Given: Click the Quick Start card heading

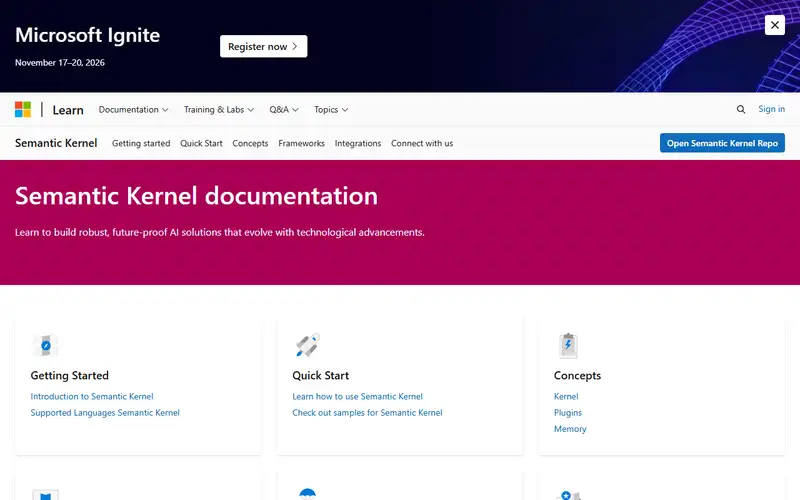Looking at the screenshot, I should [320, 376].
